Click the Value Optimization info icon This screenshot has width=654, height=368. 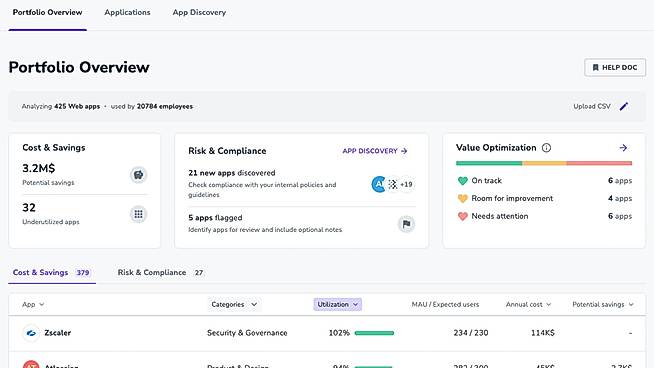[x=546, y=148]
